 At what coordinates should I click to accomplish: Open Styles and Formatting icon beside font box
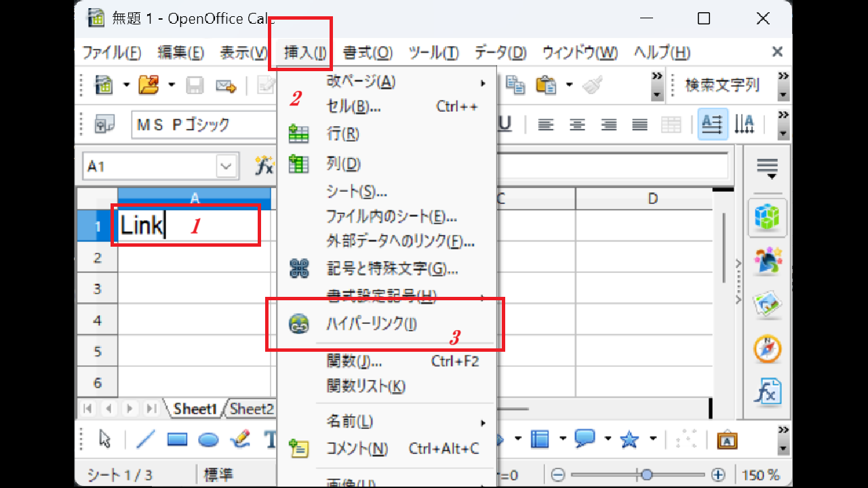[x=104, y=124]
